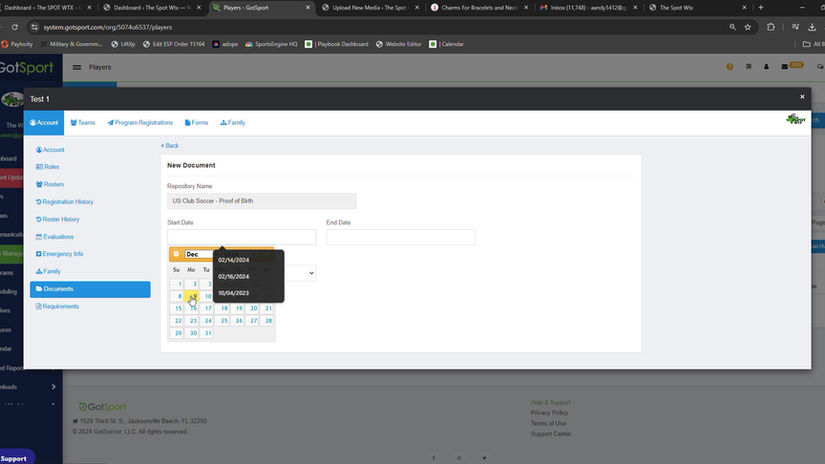Open Emergency Info in sidebar
The image size is (825, 464).
(x=59, y=254)
